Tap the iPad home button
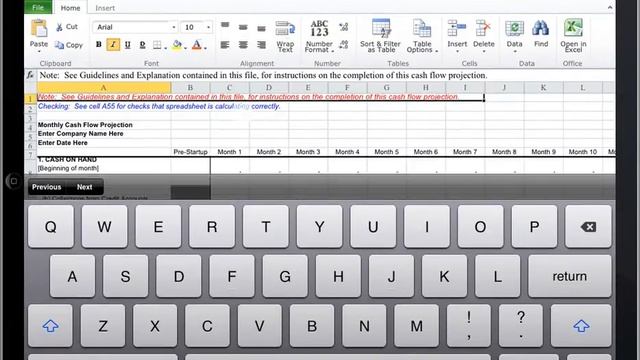The height and width of the screenshot is (360, 640). click(x=13, y=181)
